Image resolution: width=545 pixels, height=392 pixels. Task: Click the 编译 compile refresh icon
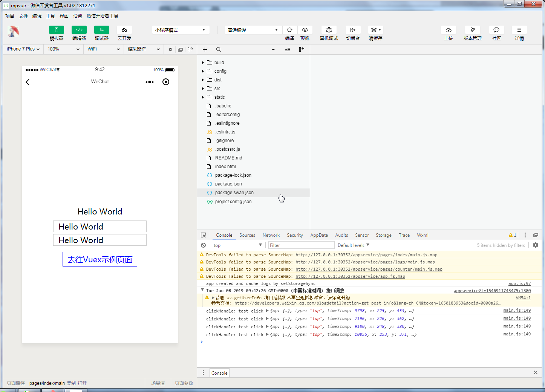(x=289, y=30)
